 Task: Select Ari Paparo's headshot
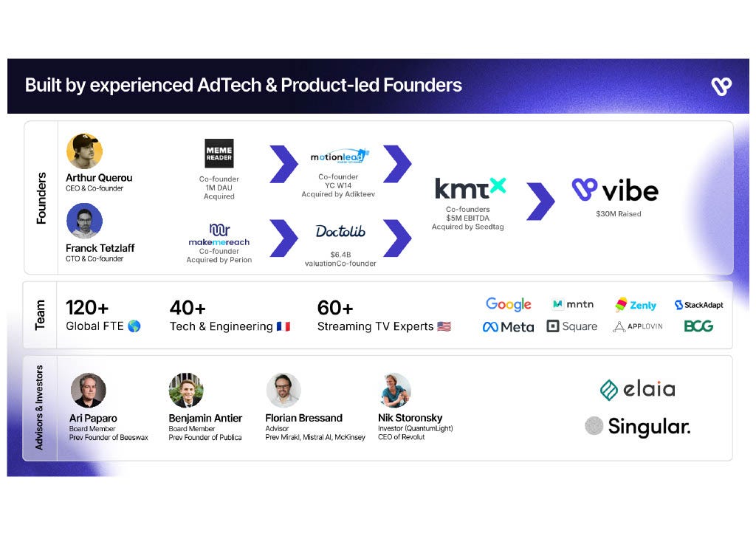pos(89,391)
